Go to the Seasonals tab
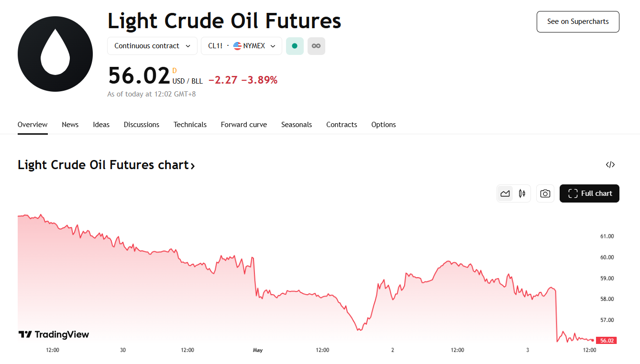Screen dimensions: 640x364 [296, 125]
